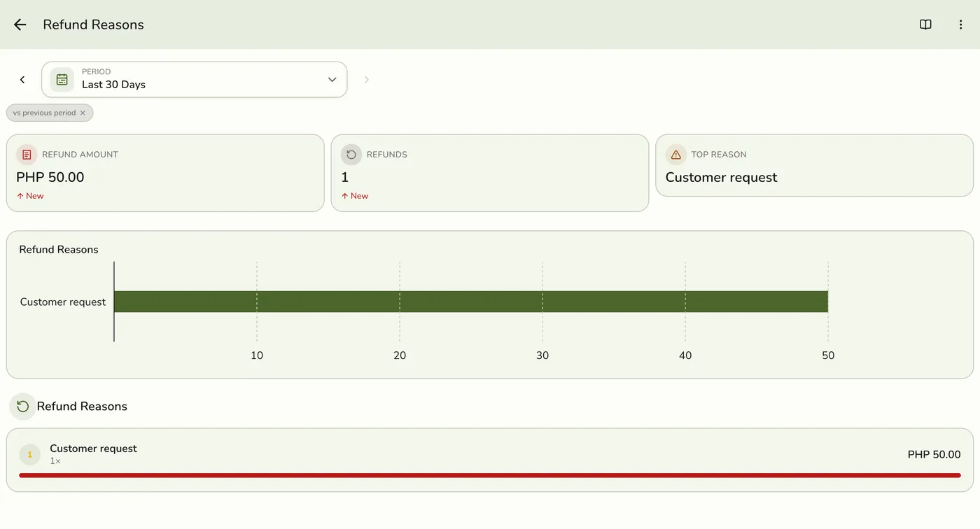Click the 40 axis tick label
The image size is (980, 529).
click(685, 355)
